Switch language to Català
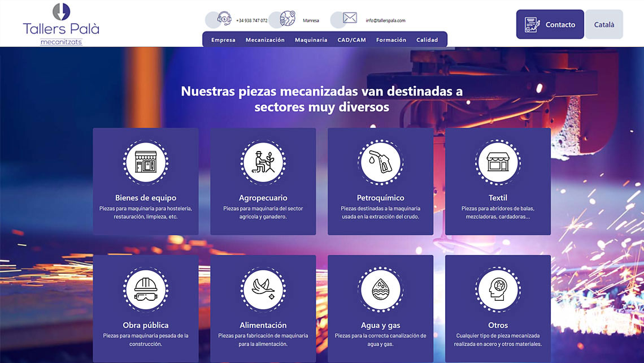 click(604, 24)
